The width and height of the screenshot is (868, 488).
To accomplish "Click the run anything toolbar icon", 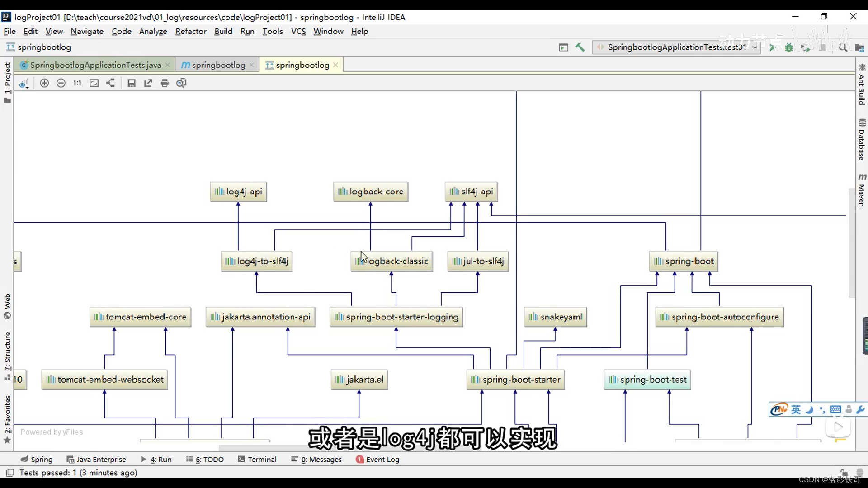I will coord(564,47).
